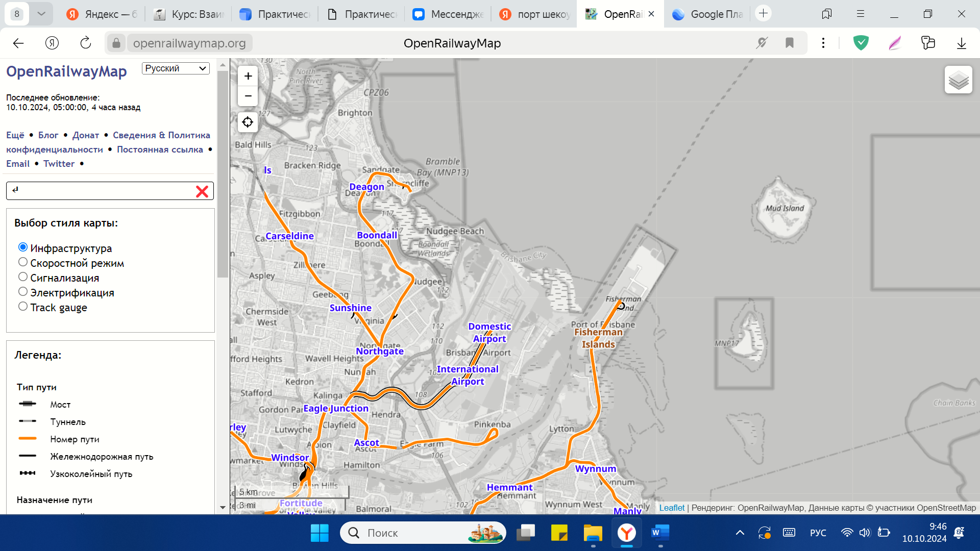
Task: Select the Скоростной режим map style
Action: click(x=23, y=262)
